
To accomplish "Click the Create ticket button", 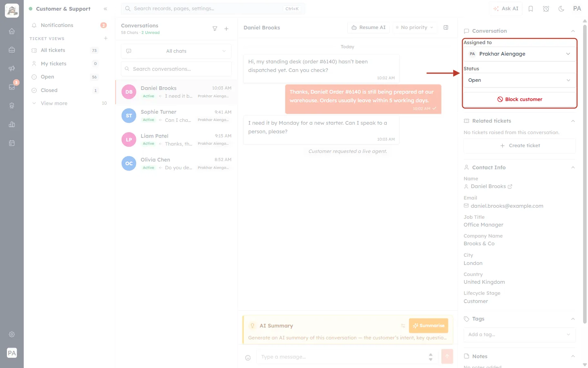I will click(519, 146).
